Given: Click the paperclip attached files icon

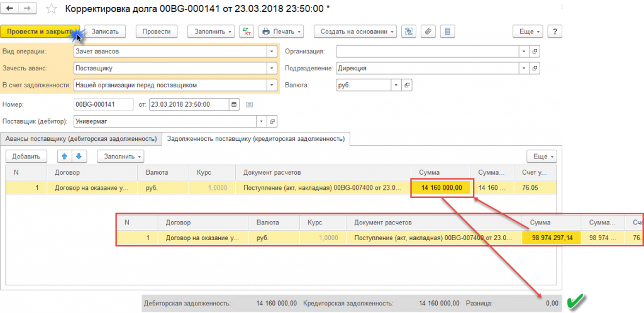Looking at the screenshot, I should pos(428,31).
